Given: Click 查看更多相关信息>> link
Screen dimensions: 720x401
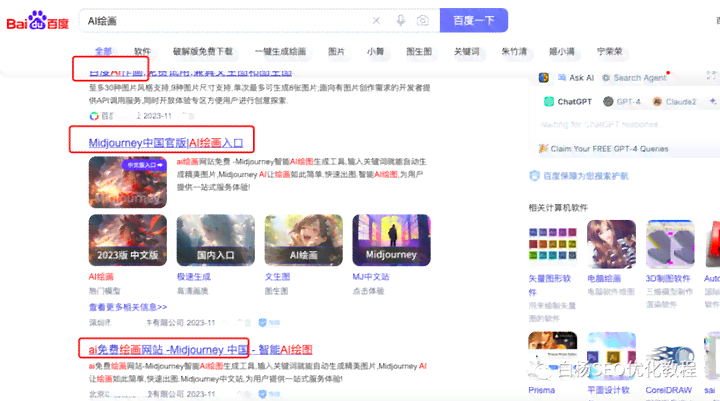Looking at the screenshot, I should tap(128, 307).
